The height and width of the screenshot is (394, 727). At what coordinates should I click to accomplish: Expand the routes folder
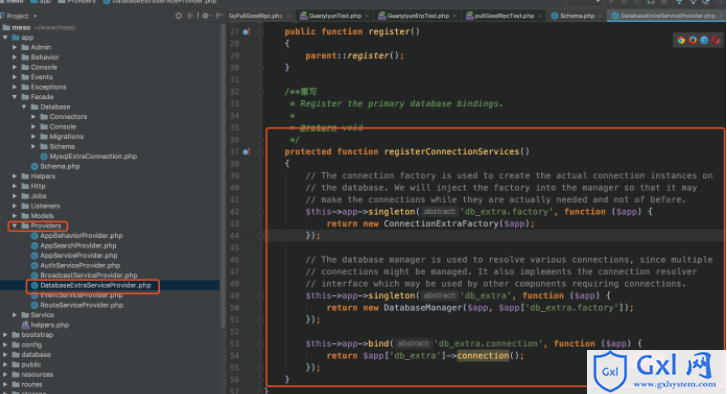coord(5,385)
